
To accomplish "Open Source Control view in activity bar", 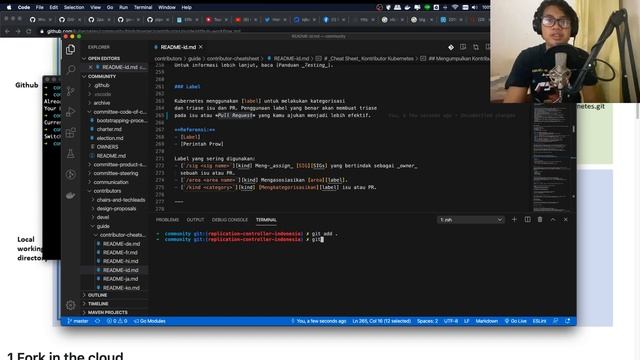I will [x=71, y=91].
